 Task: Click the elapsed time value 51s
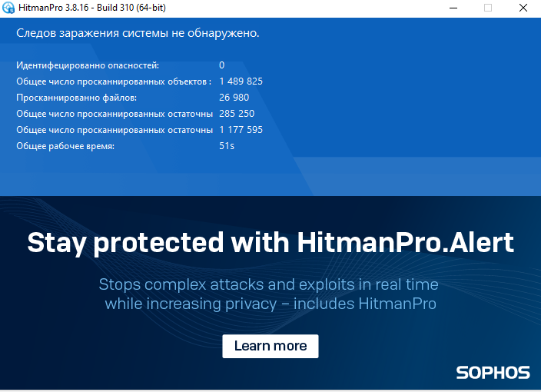pos(227,146)
